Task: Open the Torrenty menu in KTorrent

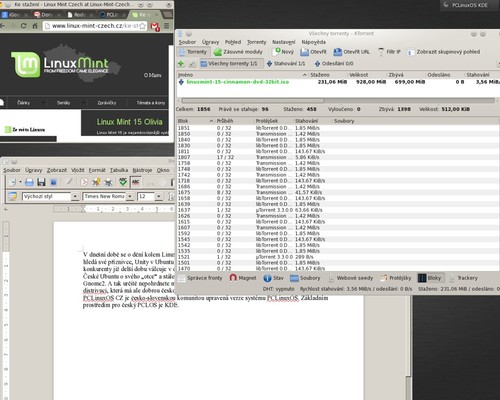Action: click(x=257, y=42)
